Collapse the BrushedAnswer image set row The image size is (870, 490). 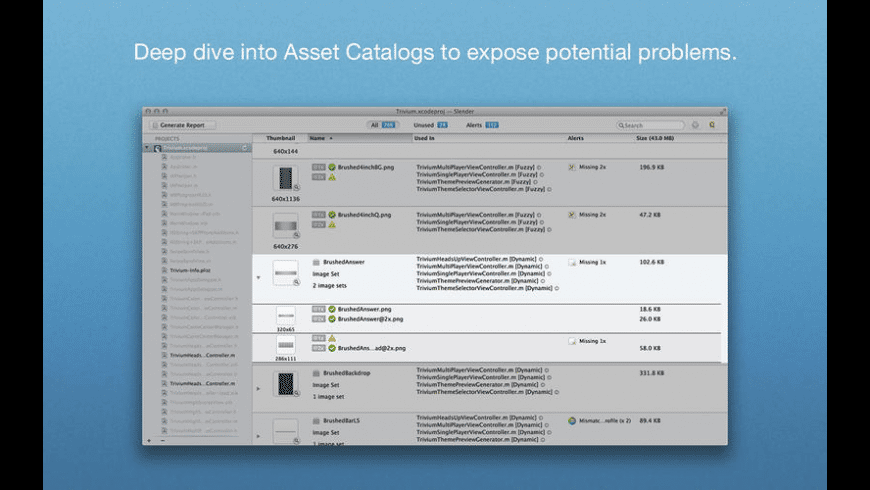coord(258,277)
